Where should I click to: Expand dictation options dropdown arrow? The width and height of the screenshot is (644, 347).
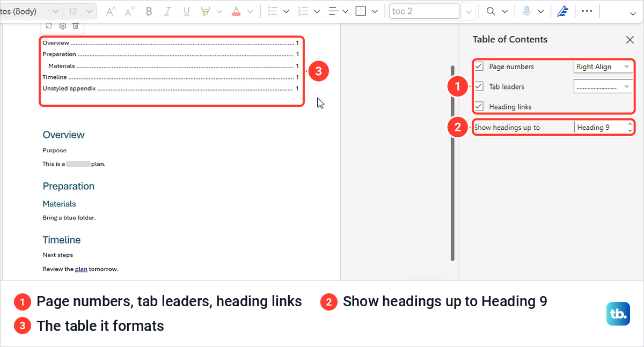click(x=540, y=11)
